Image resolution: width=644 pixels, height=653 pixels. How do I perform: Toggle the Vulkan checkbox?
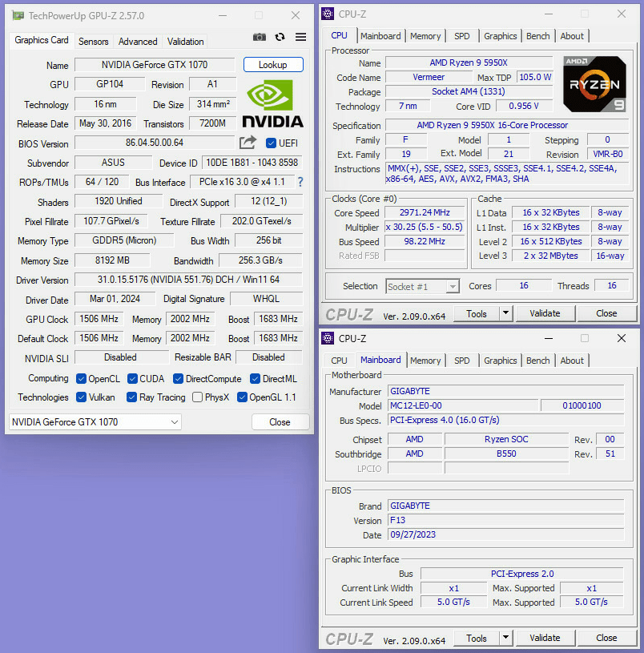tap(81, 397)
